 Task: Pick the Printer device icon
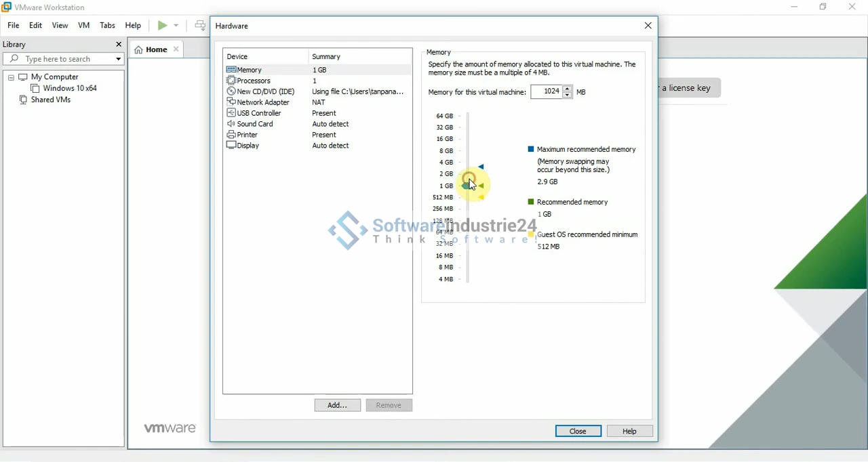(x=231, y=135)
